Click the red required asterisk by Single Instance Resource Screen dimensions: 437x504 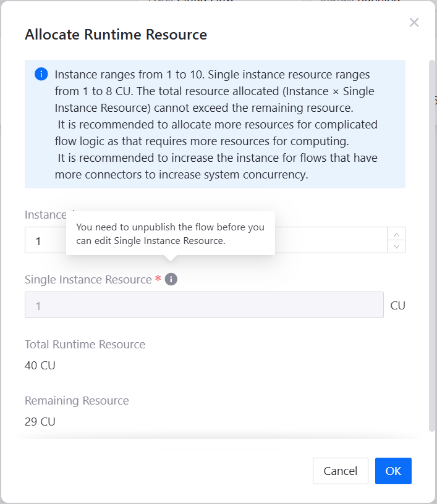click(158, 280)
